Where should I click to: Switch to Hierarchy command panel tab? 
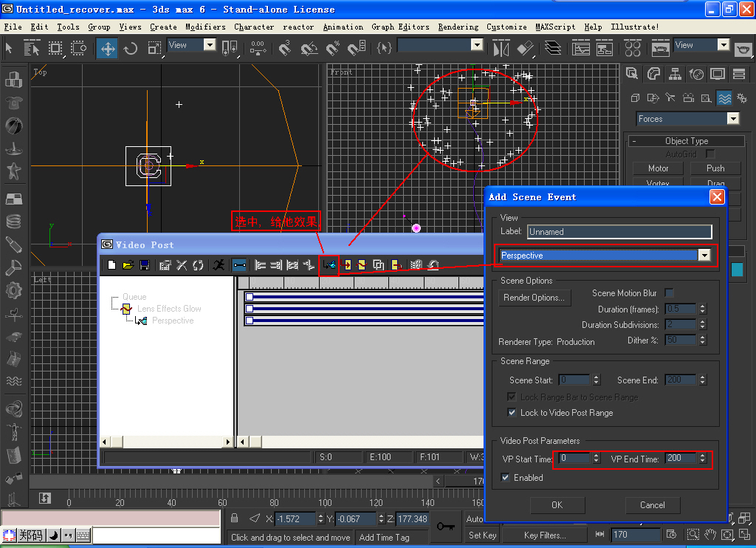tap(675, 74)
